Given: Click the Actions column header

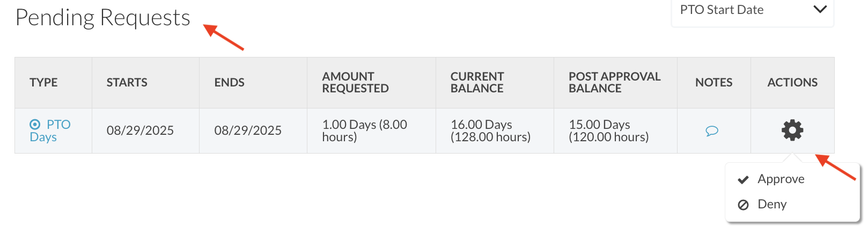Looking at the screenshot, I should click(x=792, y=82).
